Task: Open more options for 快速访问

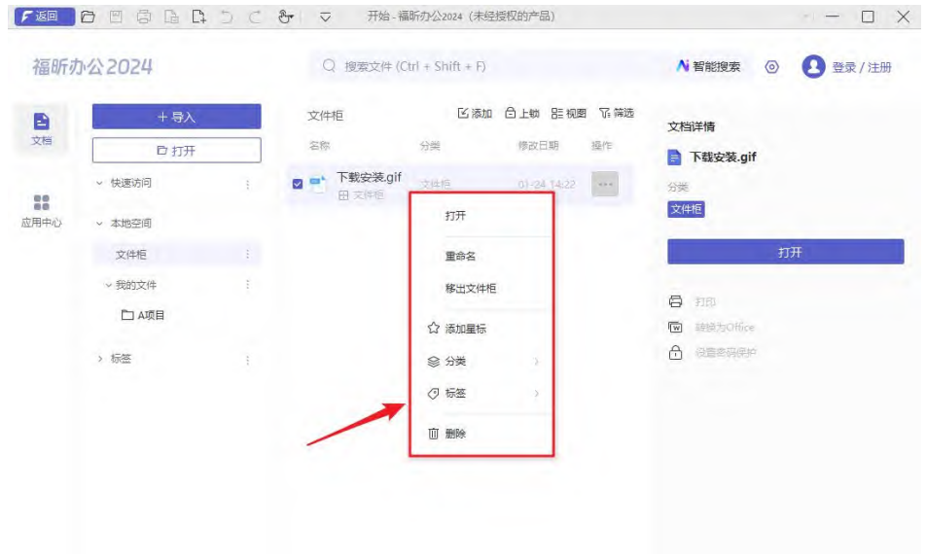Action: pos(247,184)
